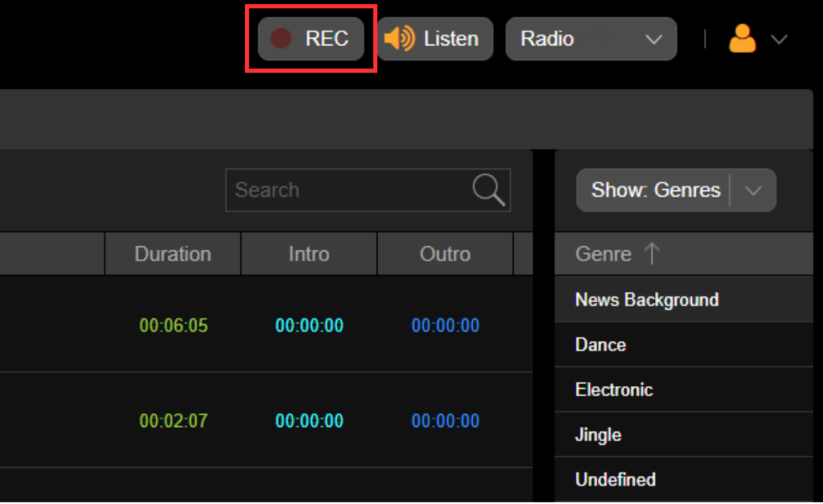This screenshot has width=823, height=504.
Task: Click the magnifying glass search icon
Action: 489,190
